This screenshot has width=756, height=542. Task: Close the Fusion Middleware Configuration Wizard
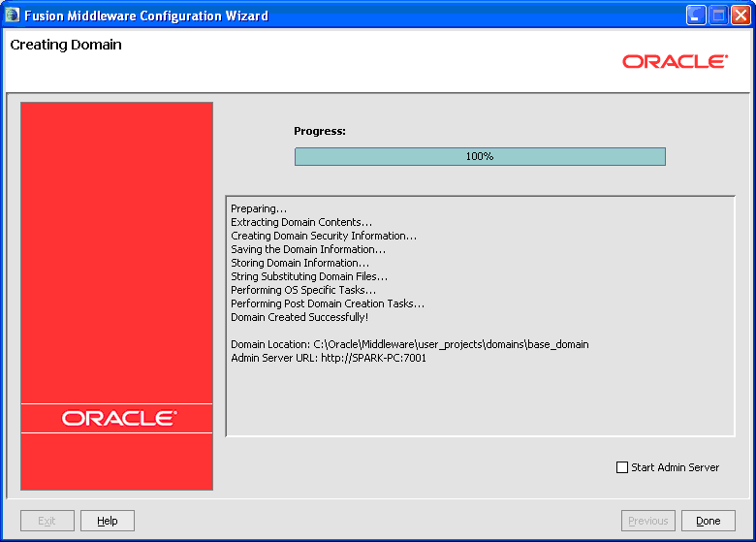(740, 16)
